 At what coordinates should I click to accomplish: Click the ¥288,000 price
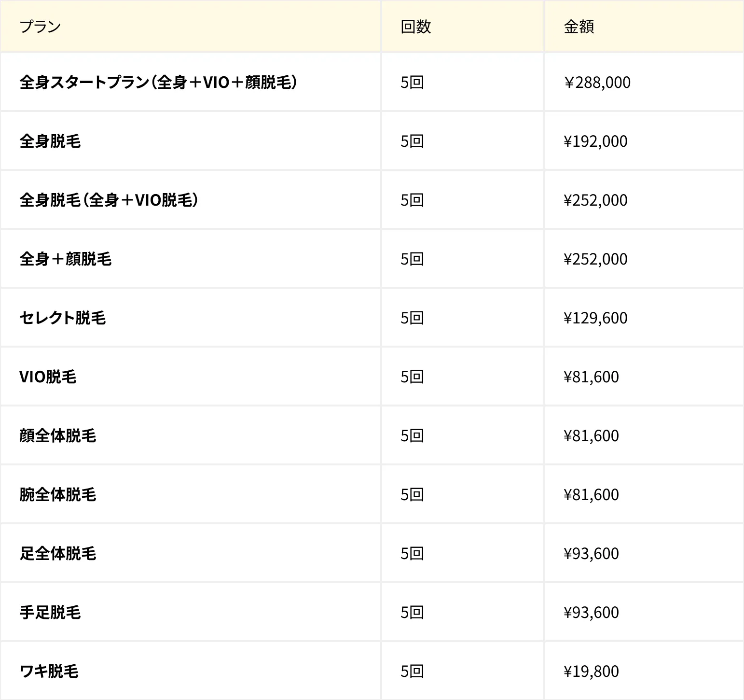[597, 83]
